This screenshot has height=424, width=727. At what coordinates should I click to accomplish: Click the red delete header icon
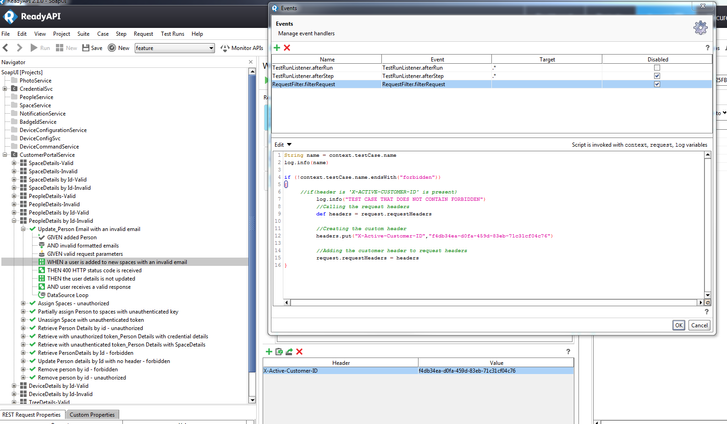[299, 351]
